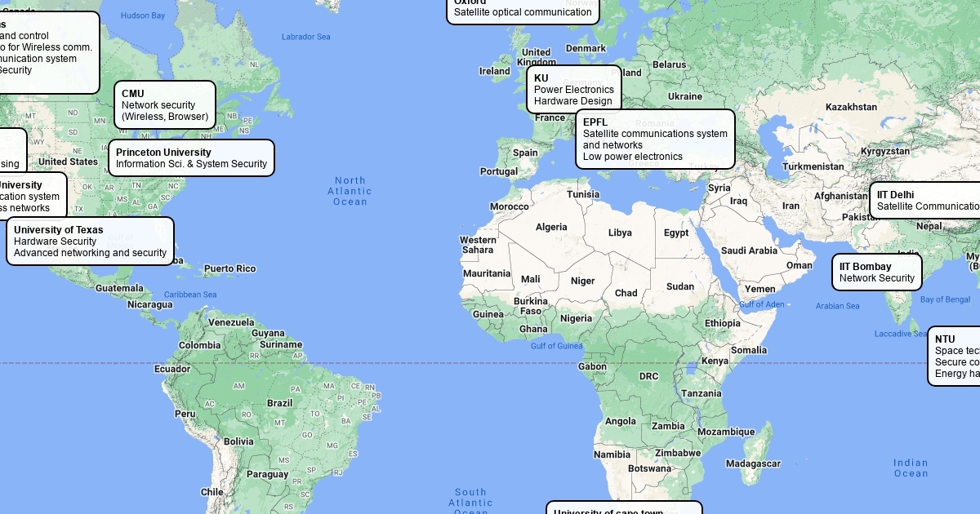Open the NTU info box
The image size is (980, 514).
pyautogui.click(x=954, y=357)
